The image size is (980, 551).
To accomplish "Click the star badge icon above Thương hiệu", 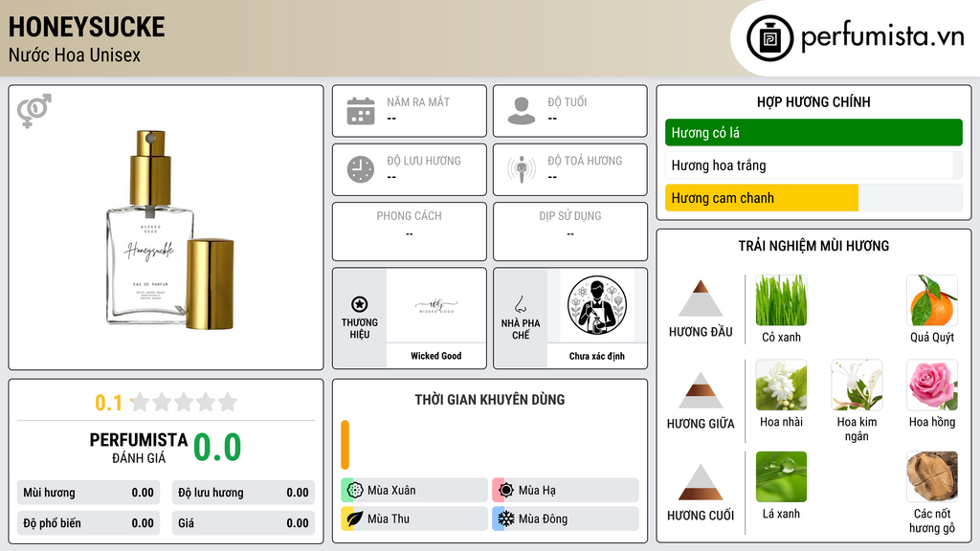I will pos(360,304).
